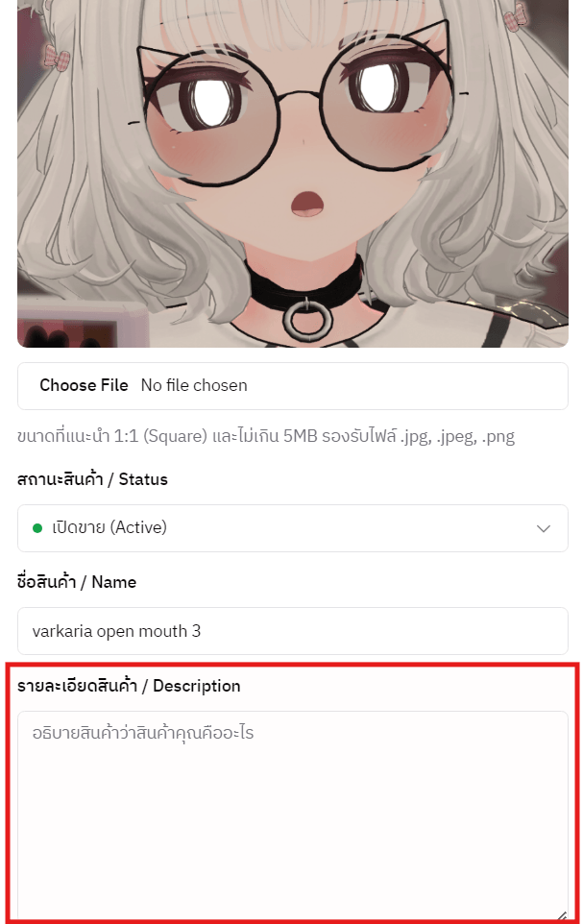Click the "สถานะสินค้า / Status" label
The width and height of the screenshot is (583, 924).
tap(92, 479)
